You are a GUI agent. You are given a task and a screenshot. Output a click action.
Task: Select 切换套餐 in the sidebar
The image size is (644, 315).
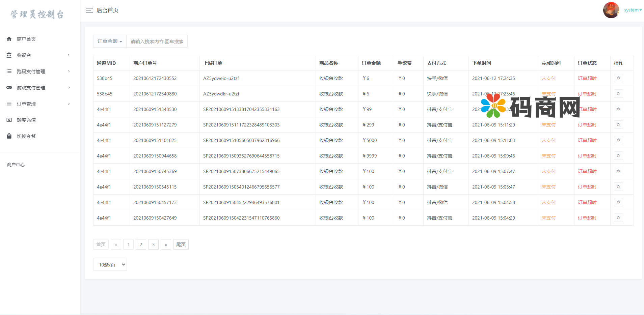26,136
